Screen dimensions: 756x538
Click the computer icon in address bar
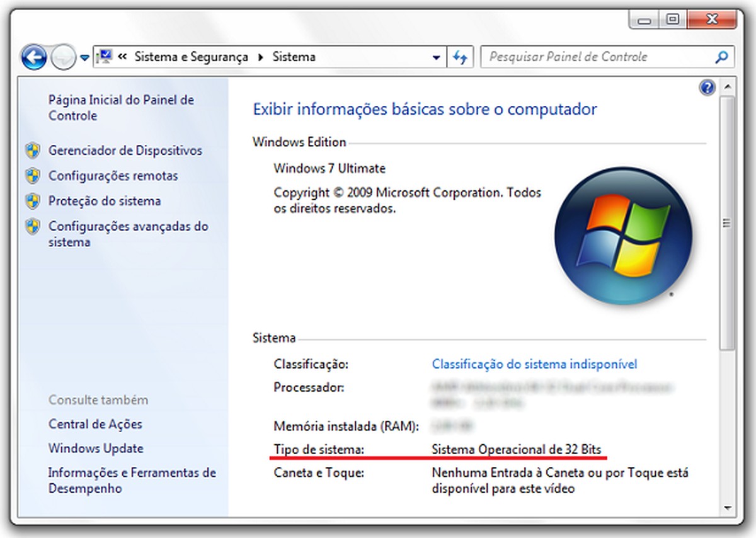click(105, 57)
